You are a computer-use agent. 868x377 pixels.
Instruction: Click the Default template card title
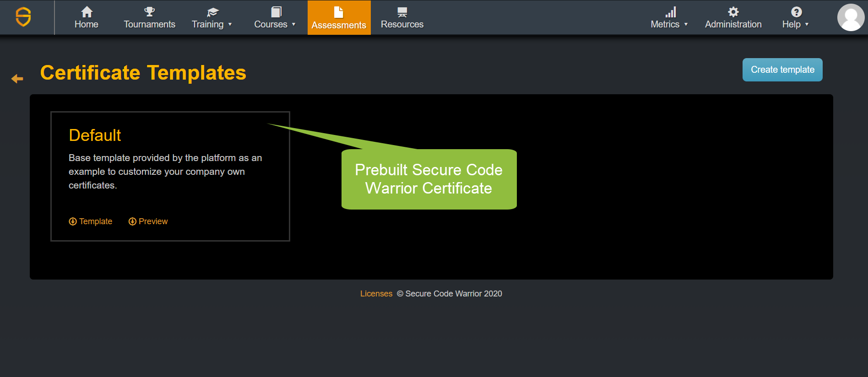[95, 135]
